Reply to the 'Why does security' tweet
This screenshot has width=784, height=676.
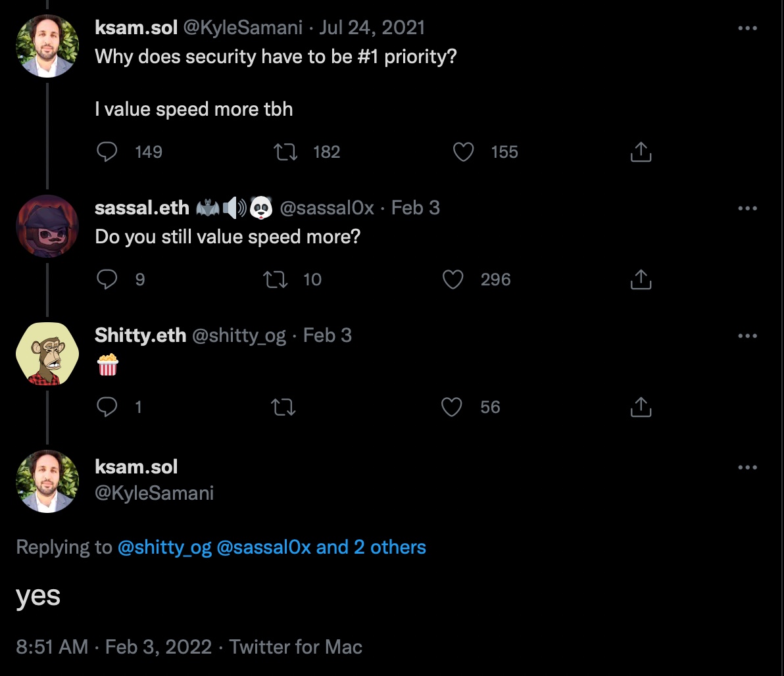(x=107, y=153)
